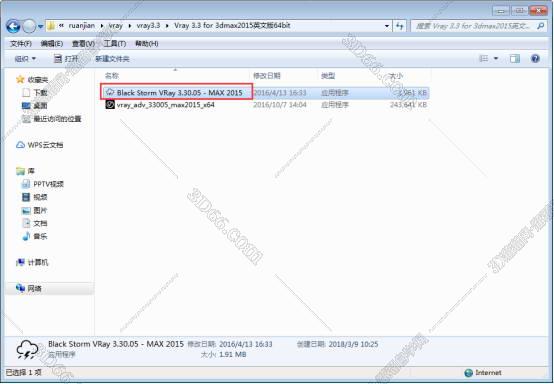Click the Back navigation arrow
Screen dimensions: 554x384
(x=13, y=26)
